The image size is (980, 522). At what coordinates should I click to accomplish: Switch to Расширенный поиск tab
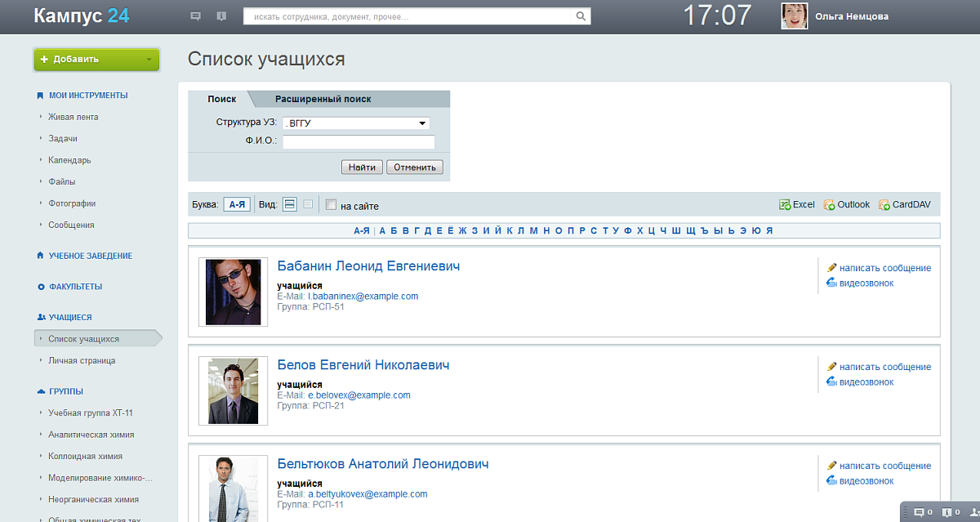pos(323,99)
